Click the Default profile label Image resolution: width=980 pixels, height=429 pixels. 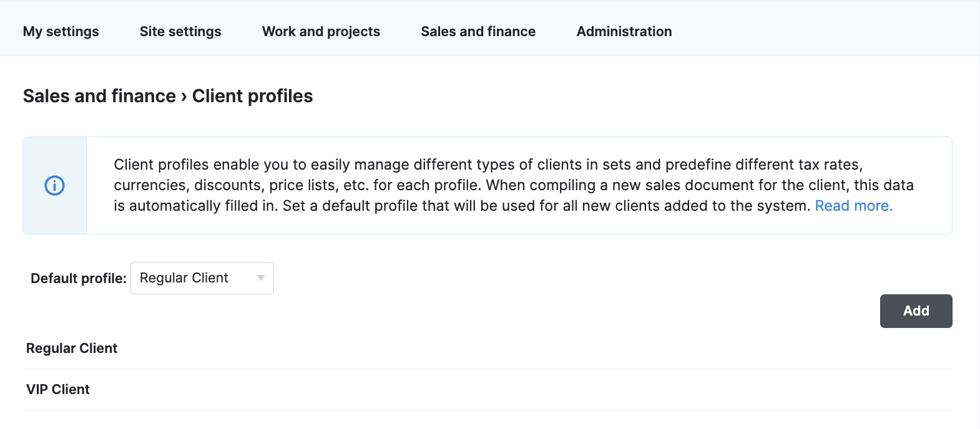pyautogui.click(x=79, y=278)
